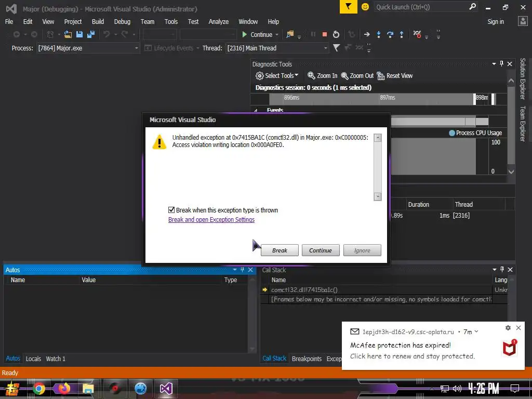Viewport: 532px width, 399px height.
Task: Toggle pin on Call Stack panel
Action: [x=502, y=270]
